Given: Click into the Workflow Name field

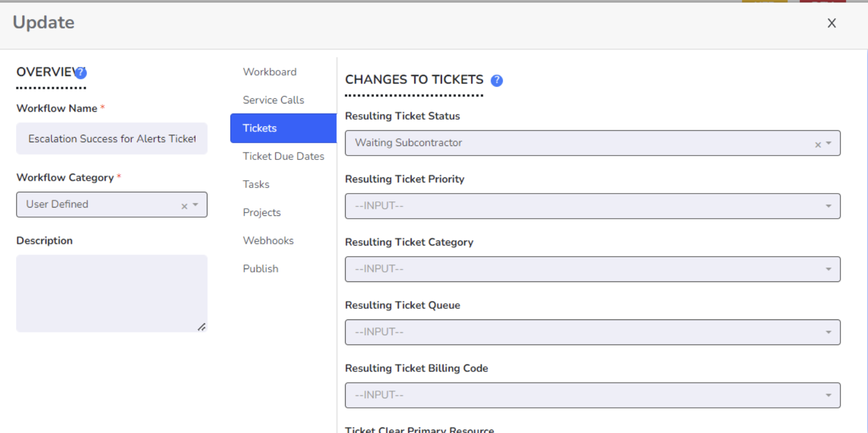Looking at the screenshot, I should [x=112, y=139].
